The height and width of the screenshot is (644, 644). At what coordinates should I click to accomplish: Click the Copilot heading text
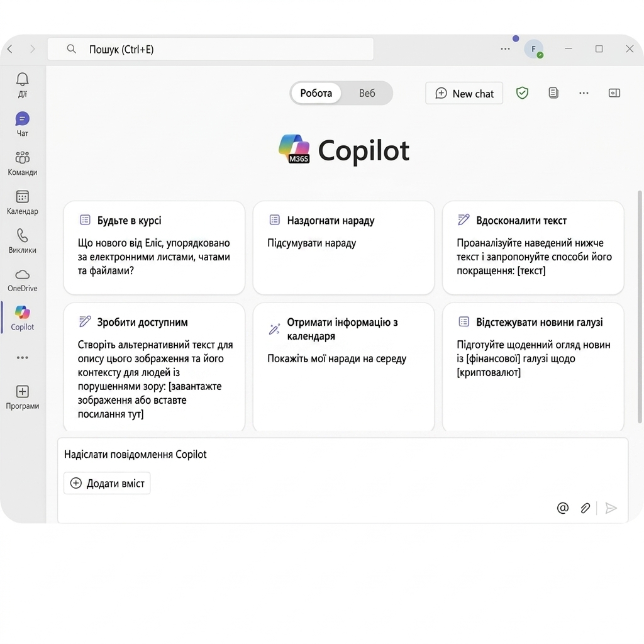[x=364, y=150]
